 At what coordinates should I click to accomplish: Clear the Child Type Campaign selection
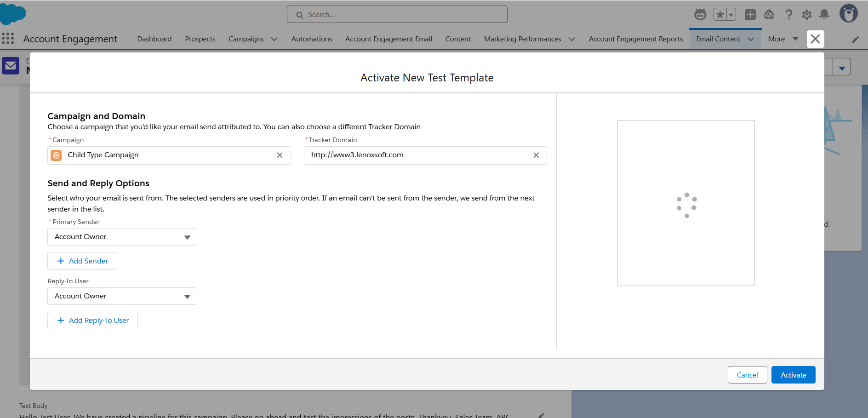280,155
